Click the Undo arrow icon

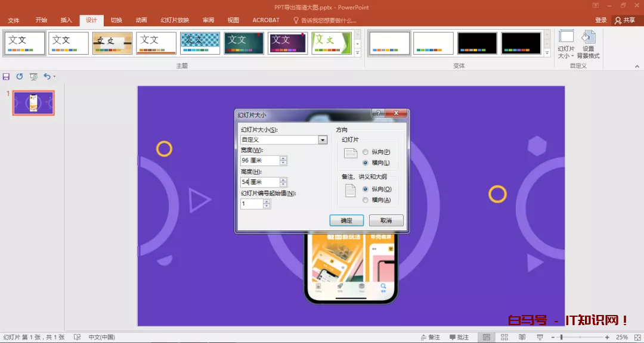click(47, 77)
